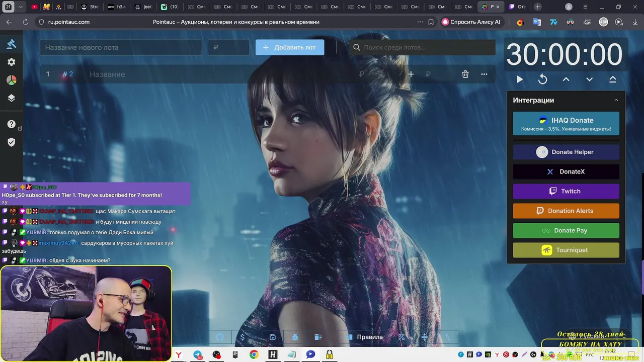
Task: Type in the Название нового лота field
Action: click(121, 47)
